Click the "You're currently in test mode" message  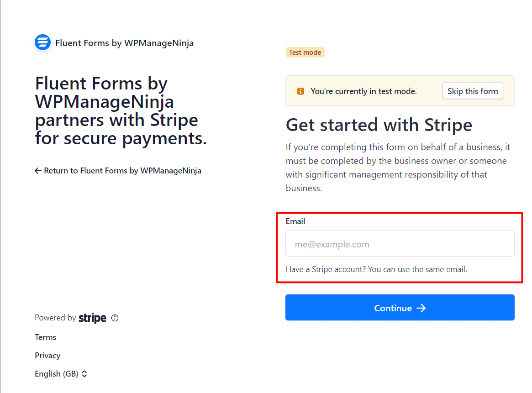pos(363,91)
